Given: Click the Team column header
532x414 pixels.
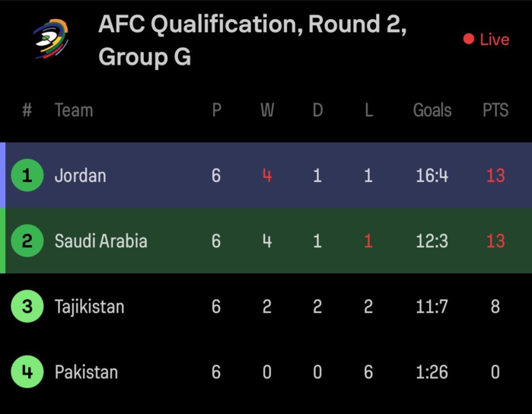Looking at the screenshot, I should [74, 110].
